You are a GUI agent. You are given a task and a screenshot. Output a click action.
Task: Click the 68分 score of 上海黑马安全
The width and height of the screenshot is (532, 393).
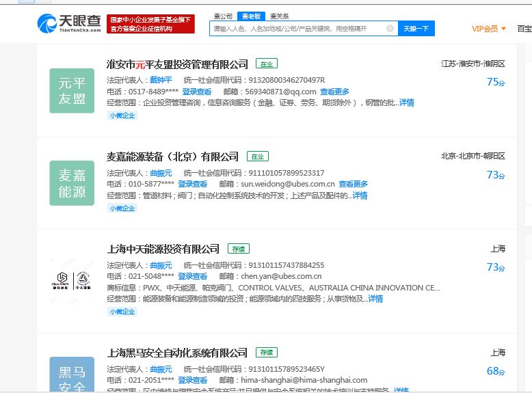(x=496, y=370)
